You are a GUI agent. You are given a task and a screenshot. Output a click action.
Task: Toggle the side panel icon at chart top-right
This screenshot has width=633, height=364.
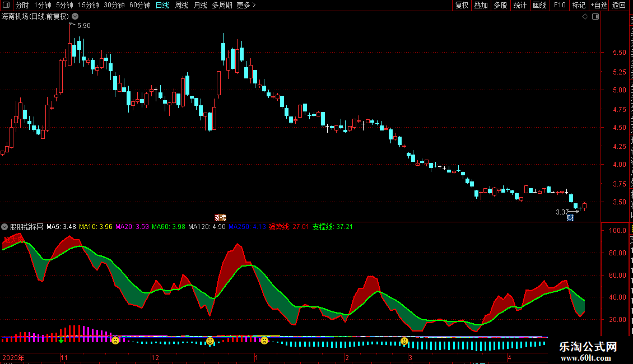[595, 17]
